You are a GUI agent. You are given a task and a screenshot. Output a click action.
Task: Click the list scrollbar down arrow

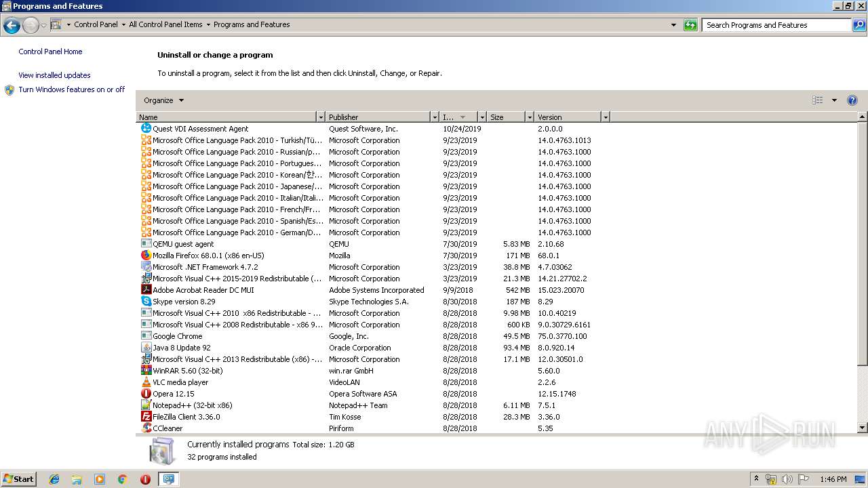tap(863, 428)
